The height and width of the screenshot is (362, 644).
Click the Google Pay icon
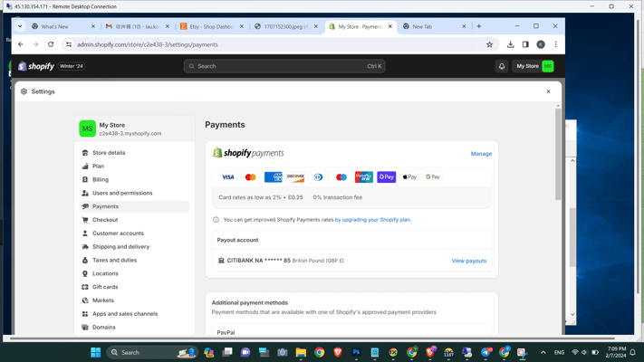pos(432,177)
